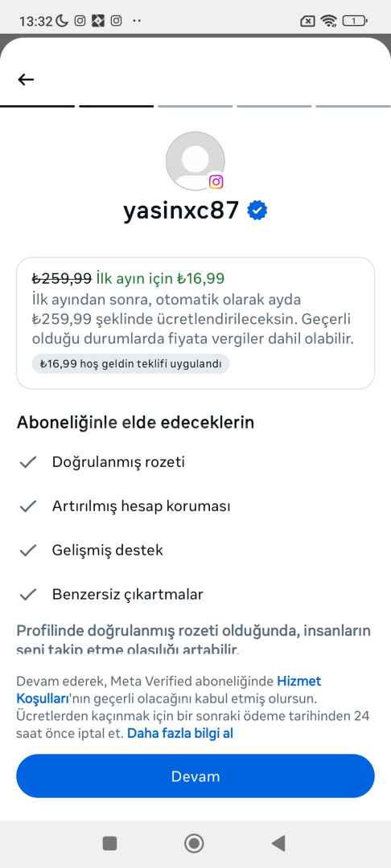
Task: Select the Doğrulanmış rozeti benefit text
Action: pos(118,462)
